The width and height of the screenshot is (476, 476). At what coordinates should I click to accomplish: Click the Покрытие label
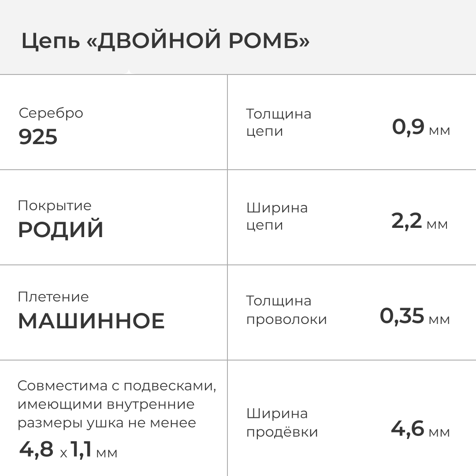coord(55,205)
